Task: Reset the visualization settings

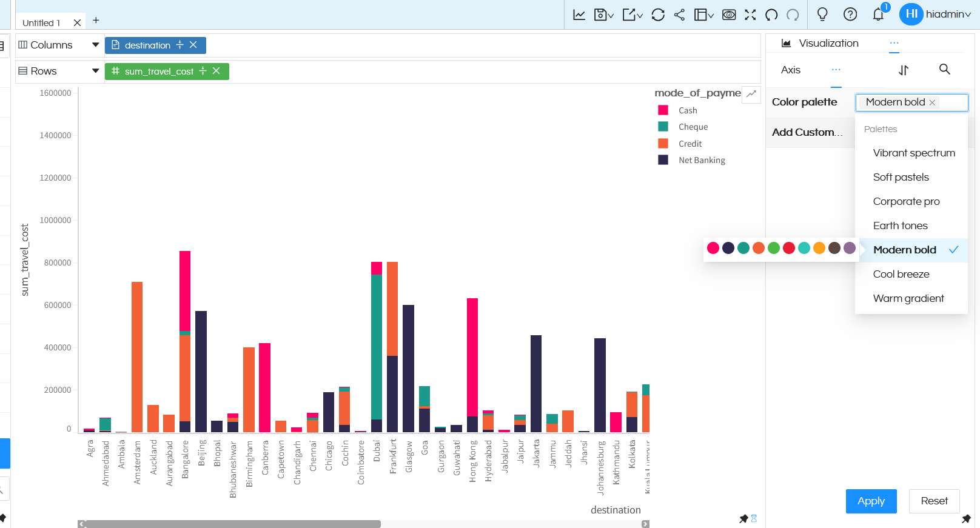Action: click(x=934, y=501)
